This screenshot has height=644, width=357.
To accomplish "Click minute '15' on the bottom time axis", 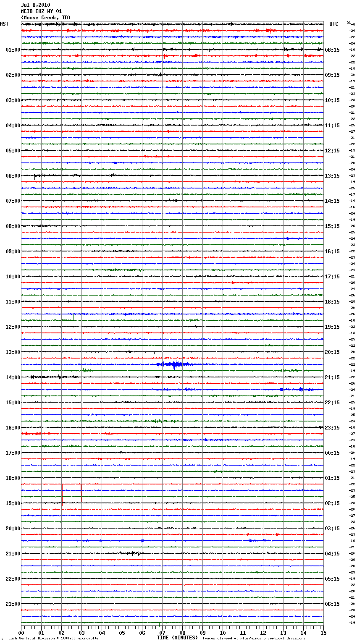I will [323, 633].
